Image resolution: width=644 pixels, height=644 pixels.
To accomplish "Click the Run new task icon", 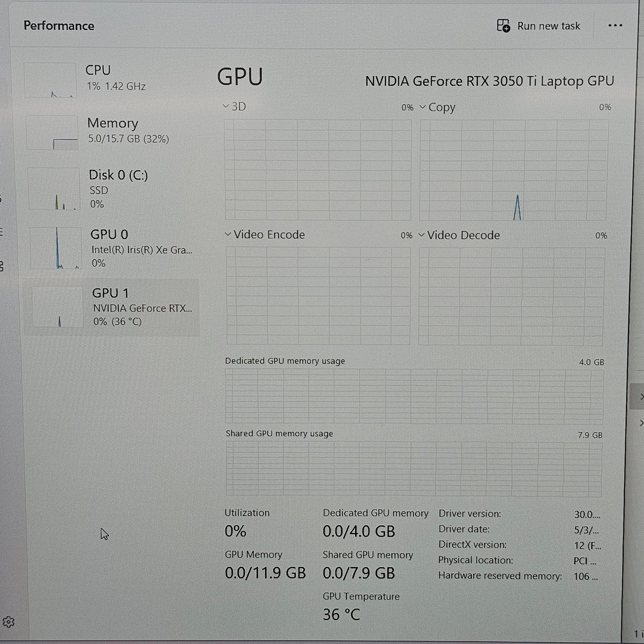I will click(503, 26).
